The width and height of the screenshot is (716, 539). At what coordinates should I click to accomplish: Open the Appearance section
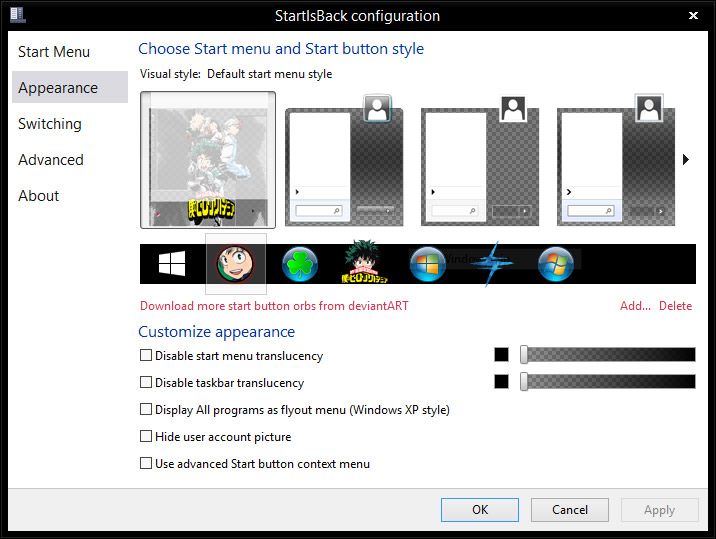[x=70, y=87]
